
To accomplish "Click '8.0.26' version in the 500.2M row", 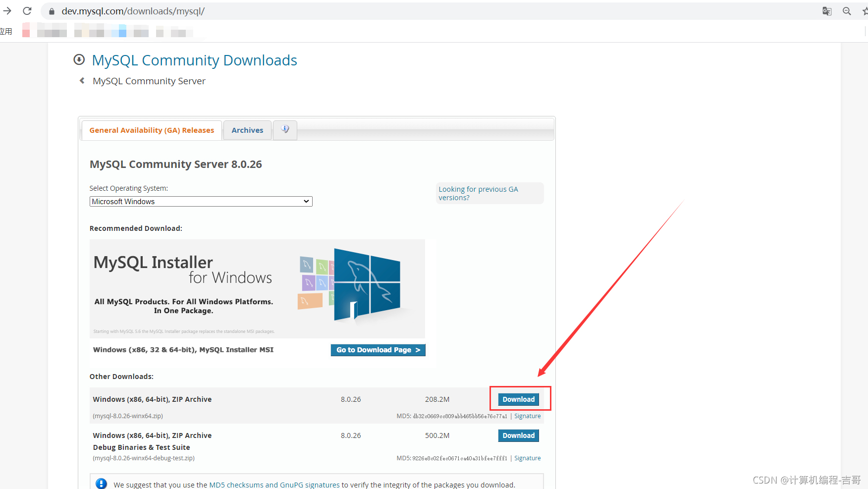I will 351,435.
